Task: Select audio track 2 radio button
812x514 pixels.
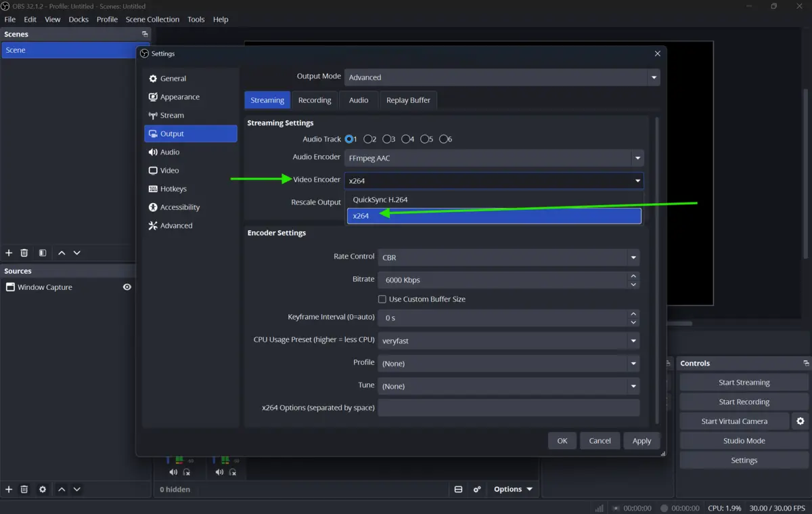Action: click(368, 139)
